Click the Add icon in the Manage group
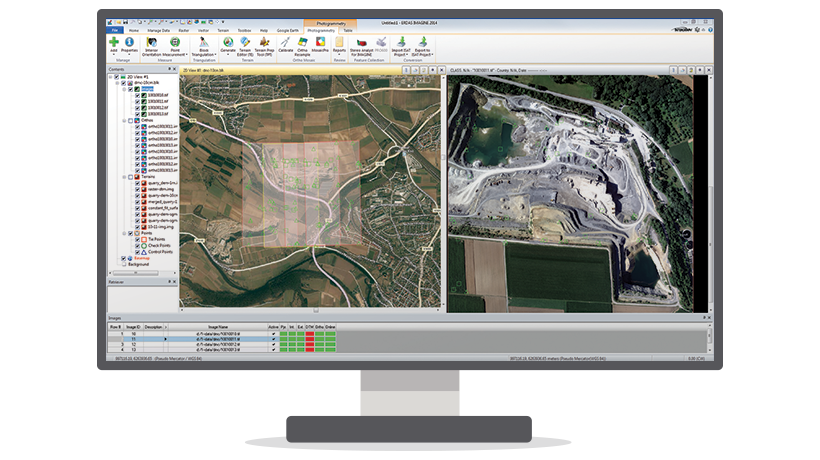820x460 pixels. [114, 44]
